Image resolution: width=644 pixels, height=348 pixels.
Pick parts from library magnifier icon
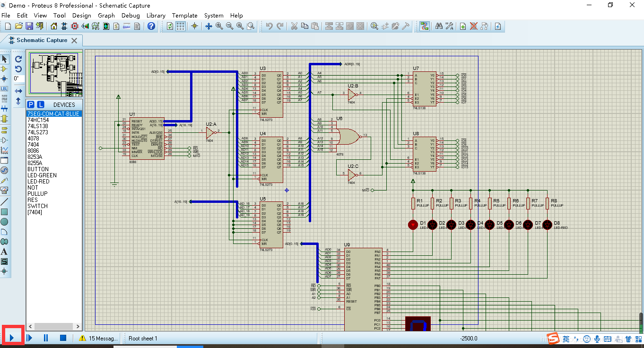tap(374, 26)
